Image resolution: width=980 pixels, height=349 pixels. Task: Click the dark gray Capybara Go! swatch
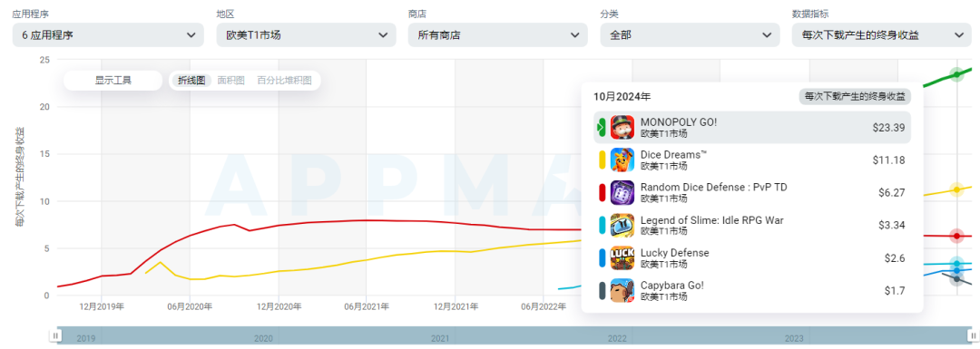[x=602, y=290]
